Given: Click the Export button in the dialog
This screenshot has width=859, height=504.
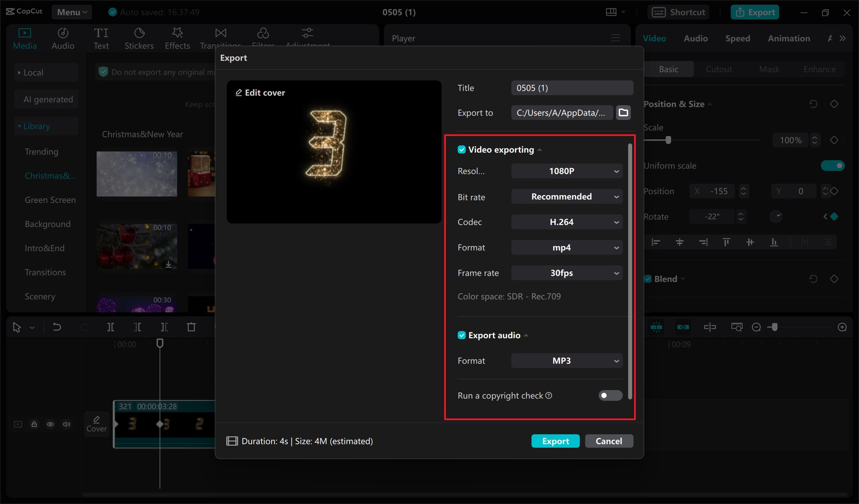Looking at the screenshot, I should (x=555, y=441).
